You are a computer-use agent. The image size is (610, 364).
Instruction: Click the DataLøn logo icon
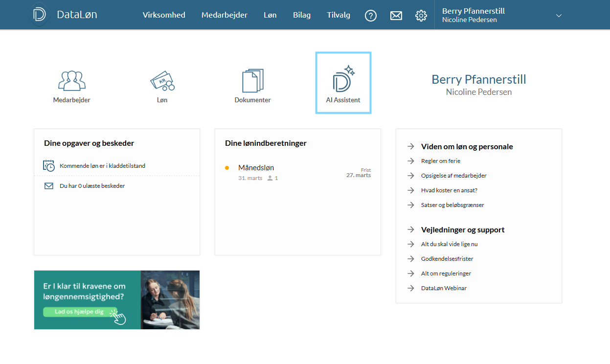coord(39,15)
